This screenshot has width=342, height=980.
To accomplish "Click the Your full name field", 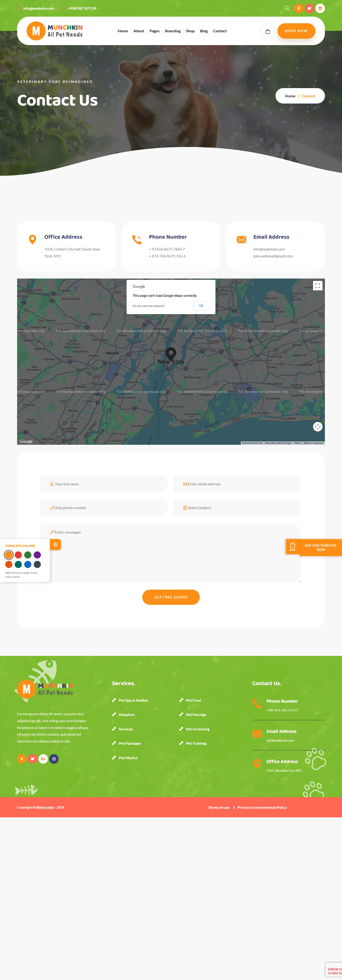I will click(x=104, y=484).
